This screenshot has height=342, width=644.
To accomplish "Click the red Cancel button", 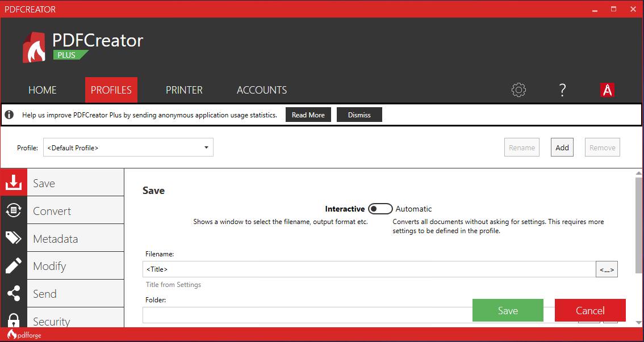I will [x=590, y=310].
